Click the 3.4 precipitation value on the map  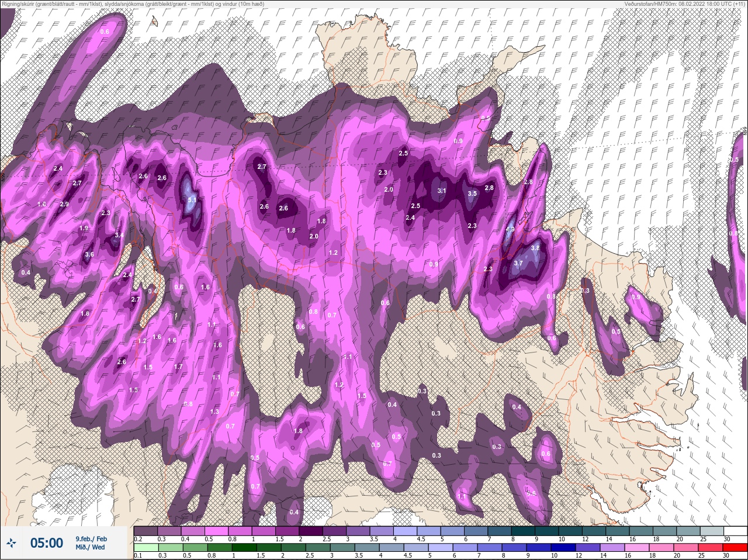[119, 235]
